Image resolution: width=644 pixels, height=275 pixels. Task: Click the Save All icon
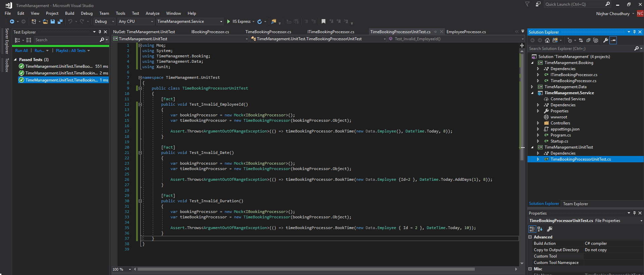click(60, 21)
